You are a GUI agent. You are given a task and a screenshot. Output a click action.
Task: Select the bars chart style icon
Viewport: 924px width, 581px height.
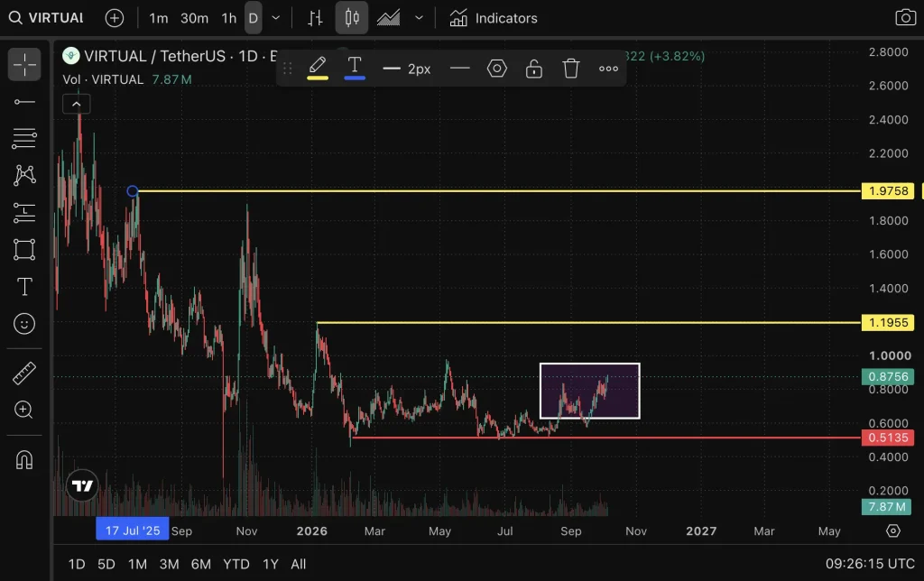(315, 18)
